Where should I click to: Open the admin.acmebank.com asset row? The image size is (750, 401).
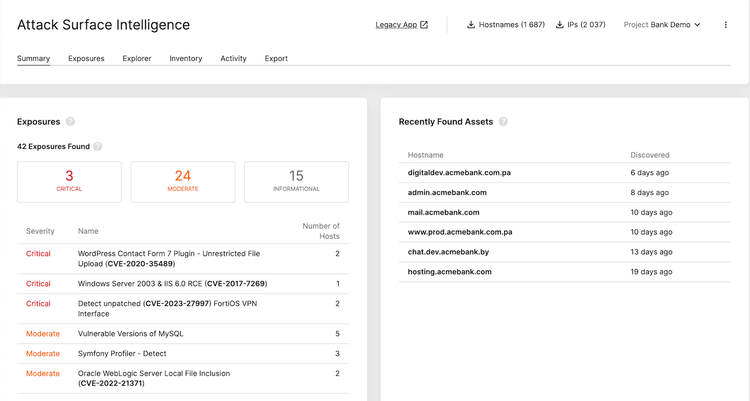[x=447, y=192]
